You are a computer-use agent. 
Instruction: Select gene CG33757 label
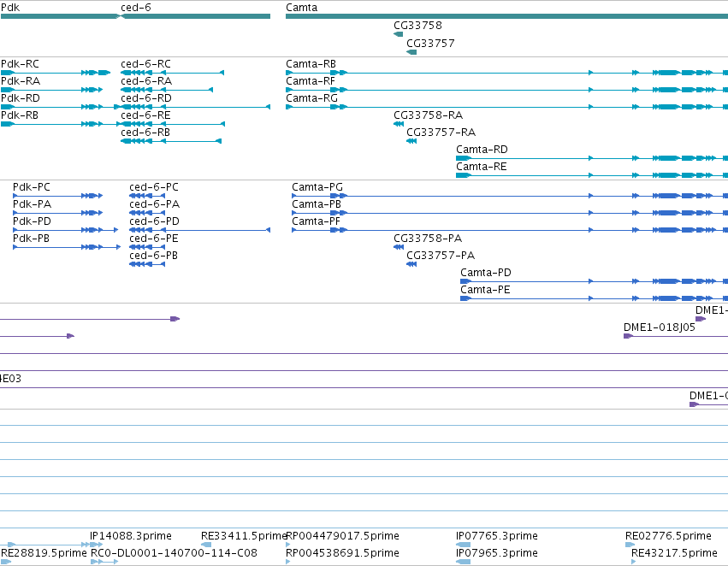click(x=430, y=43)
